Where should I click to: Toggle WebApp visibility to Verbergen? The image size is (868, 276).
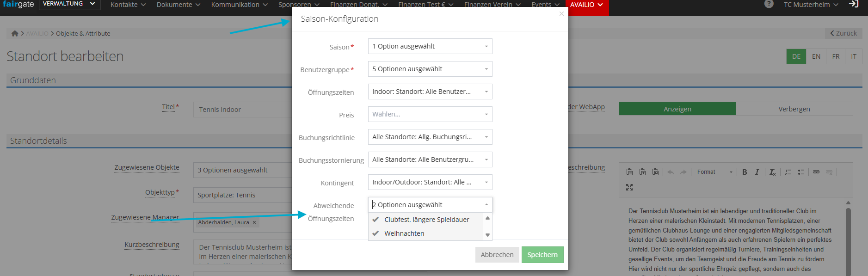pyautogui.click(x=794, y=109)
